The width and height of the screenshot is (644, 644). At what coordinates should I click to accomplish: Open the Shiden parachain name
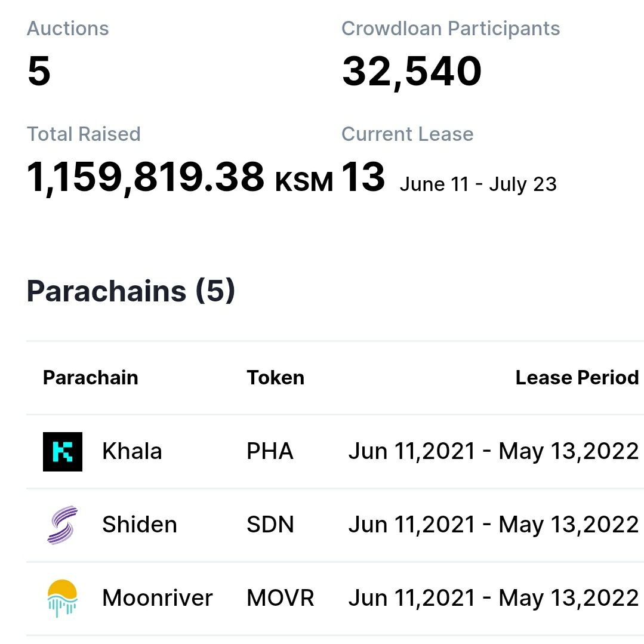click(x=140, y=525)
